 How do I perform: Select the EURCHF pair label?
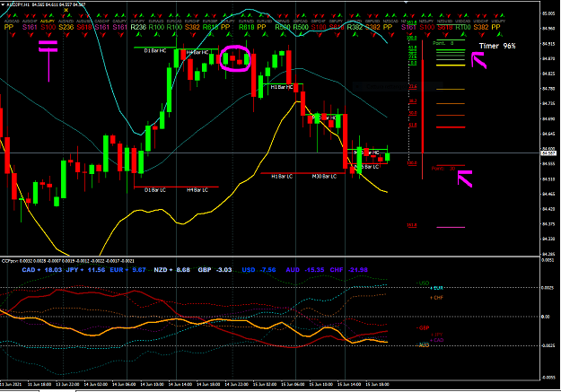point(192,22)
